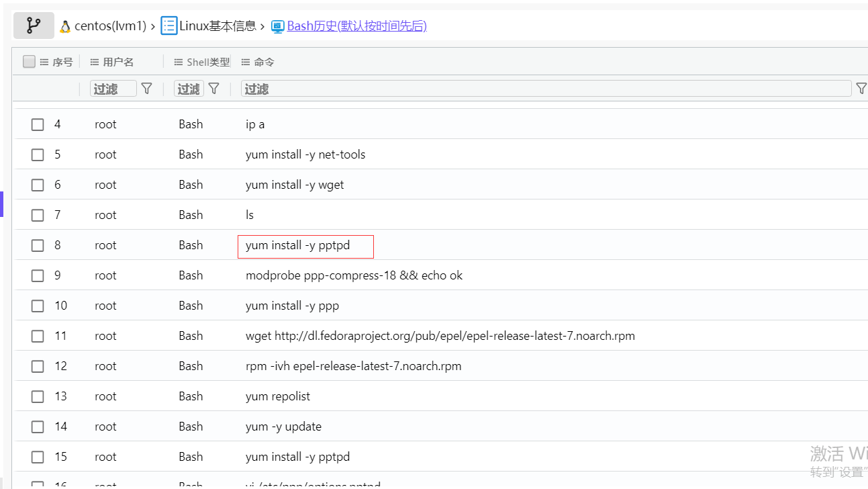
Task: Check the box for row 11
Action: tap(38, 336)
